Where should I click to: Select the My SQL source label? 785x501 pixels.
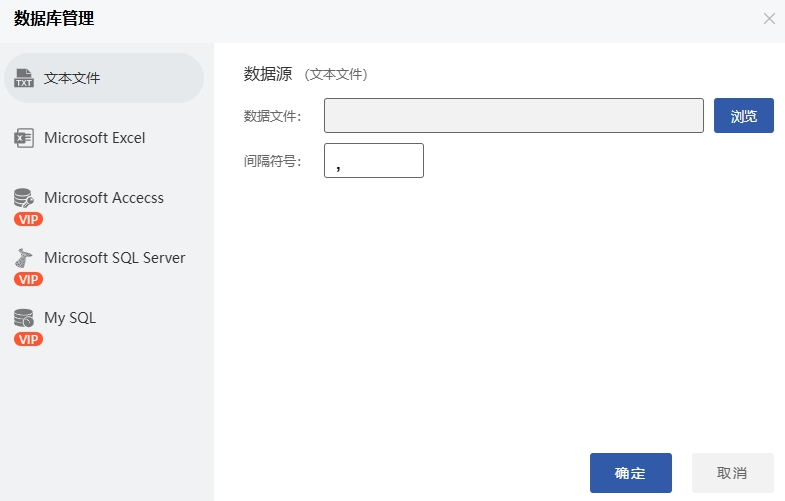(x=70, y=318)
